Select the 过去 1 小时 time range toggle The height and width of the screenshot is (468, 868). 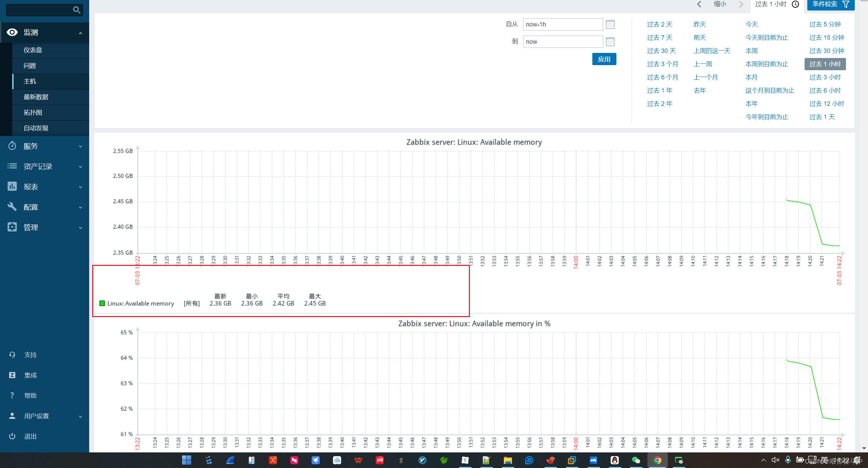coord(825,64)
